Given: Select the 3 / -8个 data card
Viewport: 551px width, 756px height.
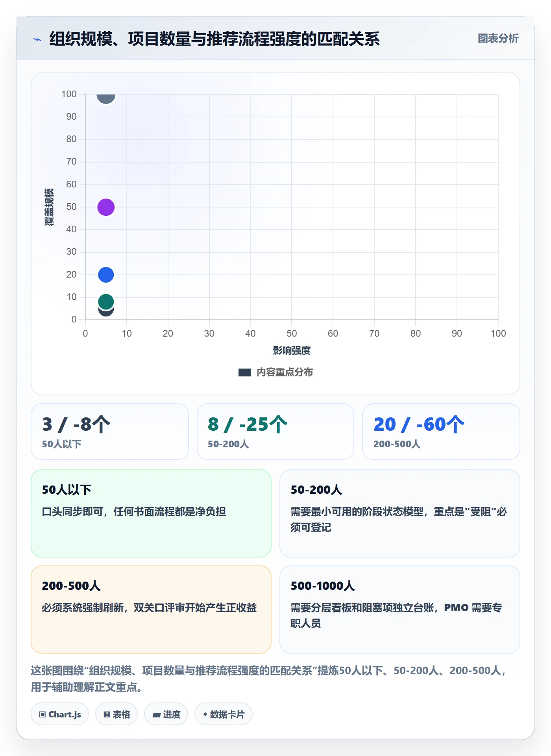Looking at the screenshot, I should (x=110, y=432).
